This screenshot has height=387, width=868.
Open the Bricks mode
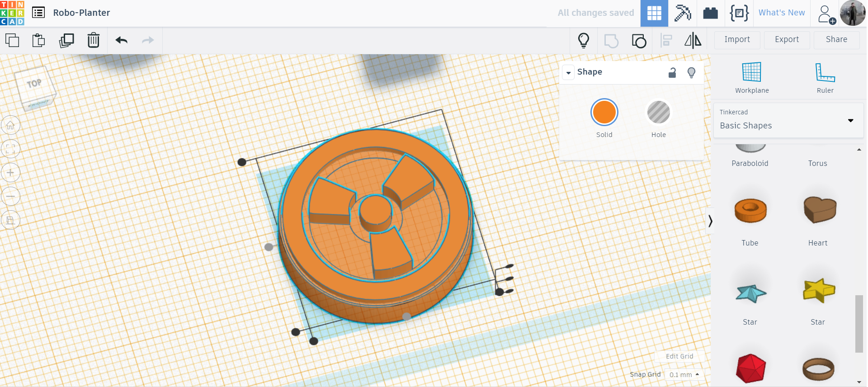[710, 13]
